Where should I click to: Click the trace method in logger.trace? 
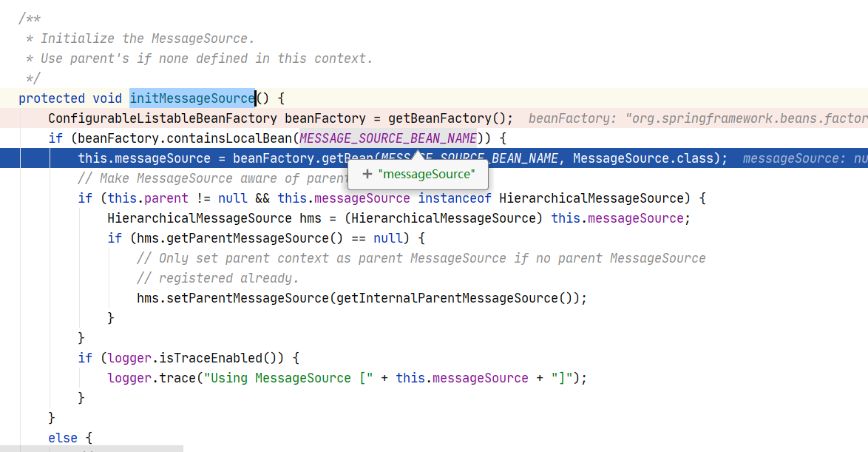177,378
